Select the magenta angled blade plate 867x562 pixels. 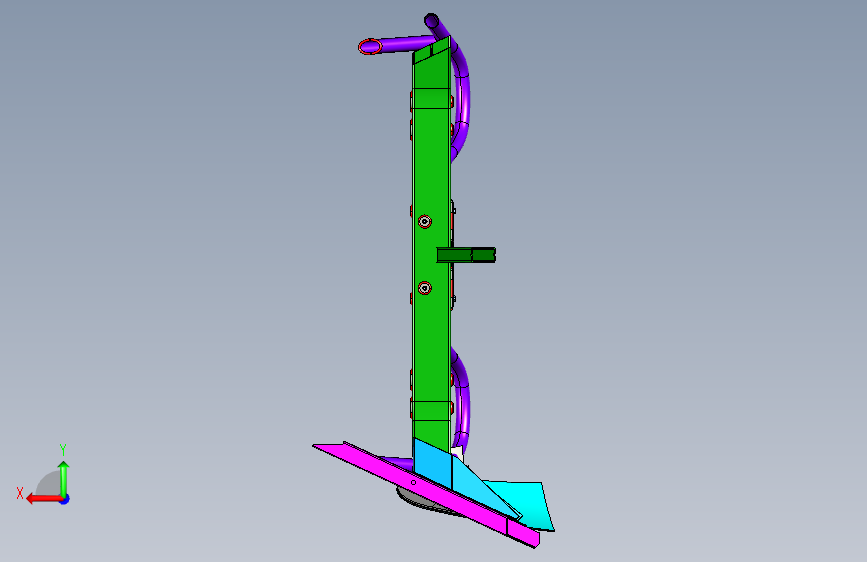tap(426, 494)
